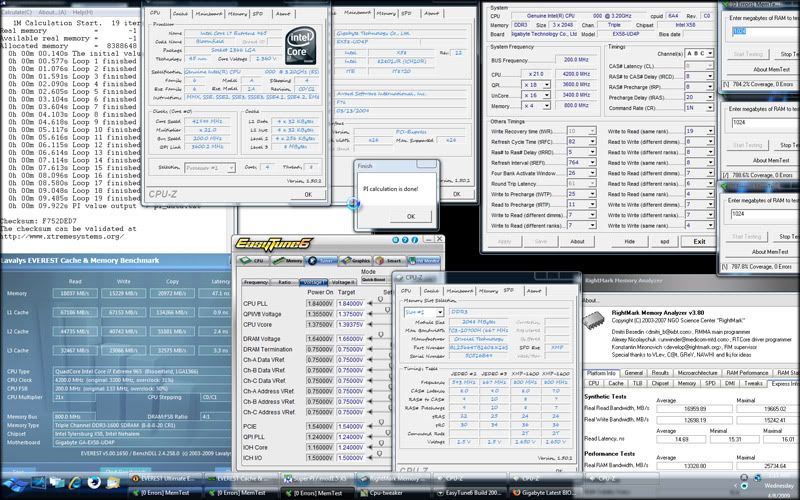Switch to Mainboard tab in top-left CPU-Z
Screen dimensions: 800x500
(x=209, y=14)
